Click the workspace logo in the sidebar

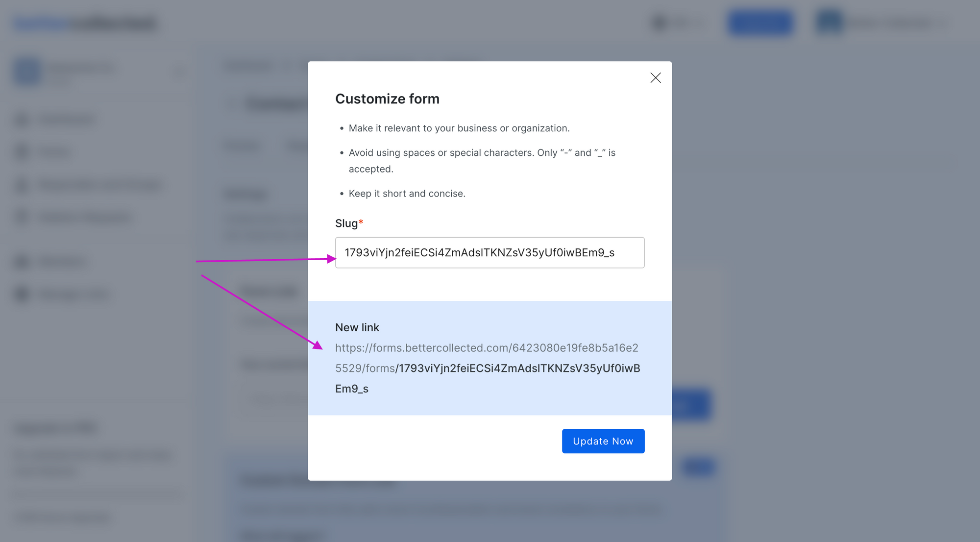pos(26,72)
